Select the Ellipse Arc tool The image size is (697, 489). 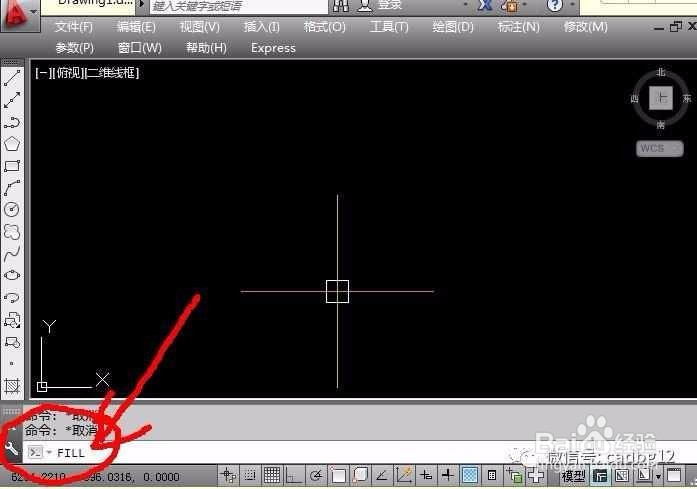click(x=12, y=297)
